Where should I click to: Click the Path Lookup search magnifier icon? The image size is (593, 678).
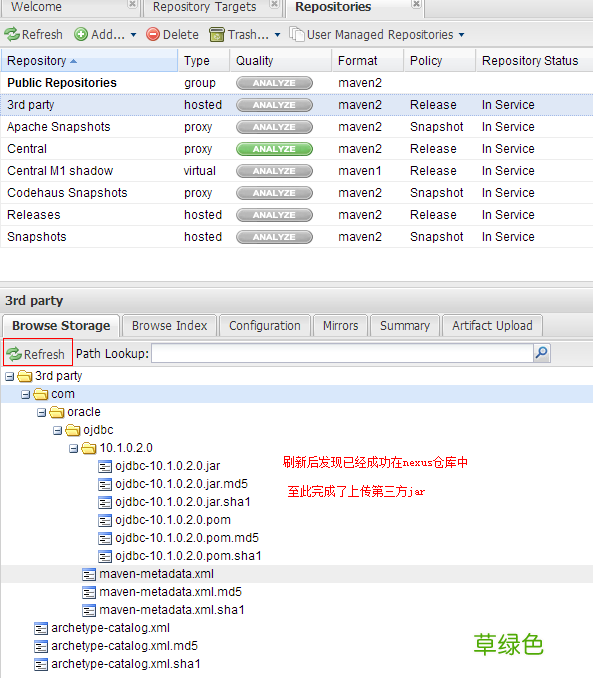click(x=542, y=353)
